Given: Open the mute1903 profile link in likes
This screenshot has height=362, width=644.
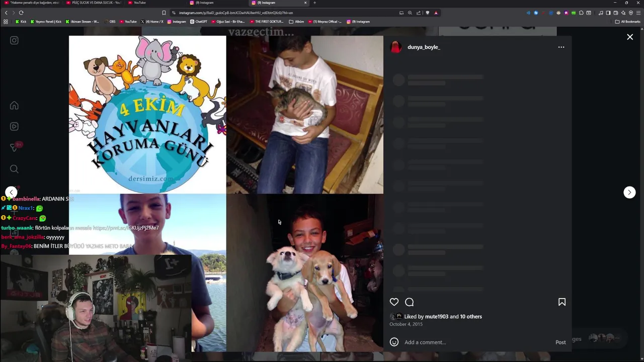Looking at the screenshot, I should [436, 316].
